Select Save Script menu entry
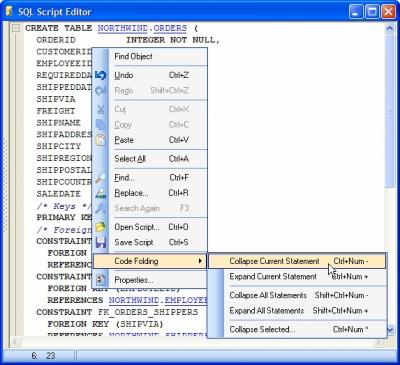 point(150,243)
